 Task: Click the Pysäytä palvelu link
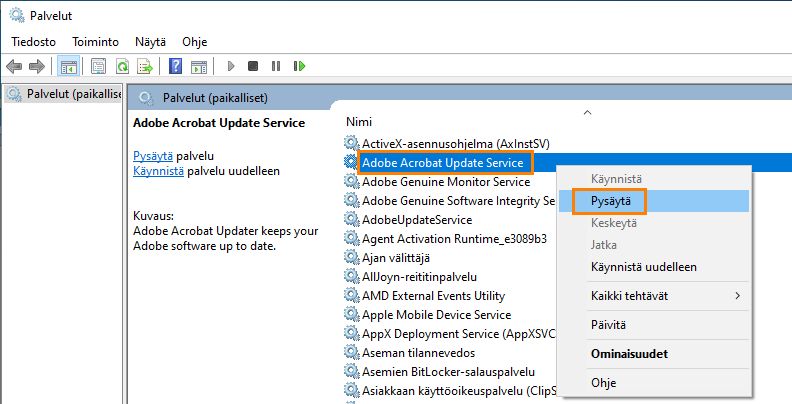click(x=153, y=156)
